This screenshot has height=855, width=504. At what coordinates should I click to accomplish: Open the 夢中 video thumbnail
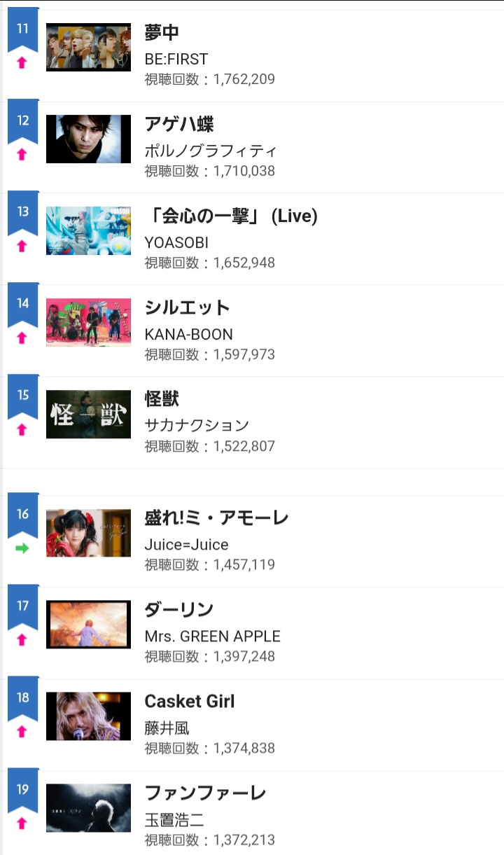(x=88, y=47)
